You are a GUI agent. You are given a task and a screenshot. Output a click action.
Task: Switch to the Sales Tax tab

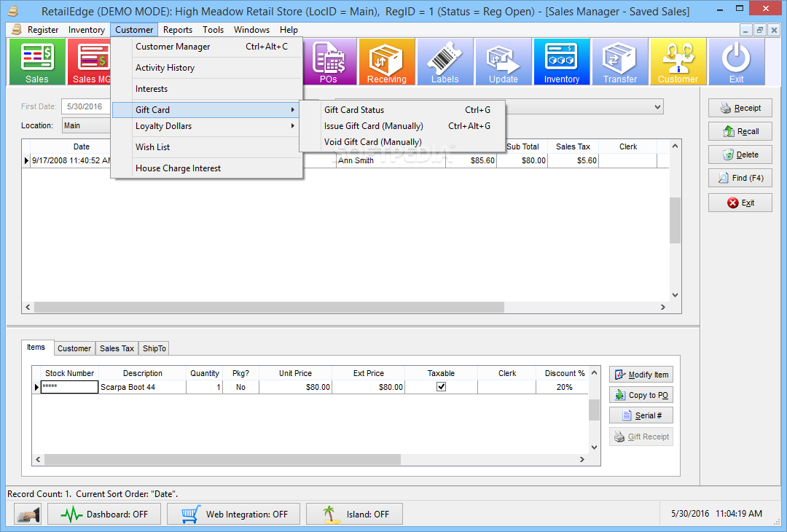(x=117, y=348)
